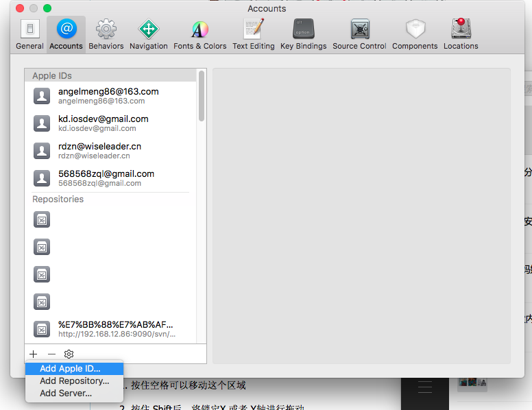Click the accounts list vertical scrollbar
The image size is (532, 410).
[201, 96]
